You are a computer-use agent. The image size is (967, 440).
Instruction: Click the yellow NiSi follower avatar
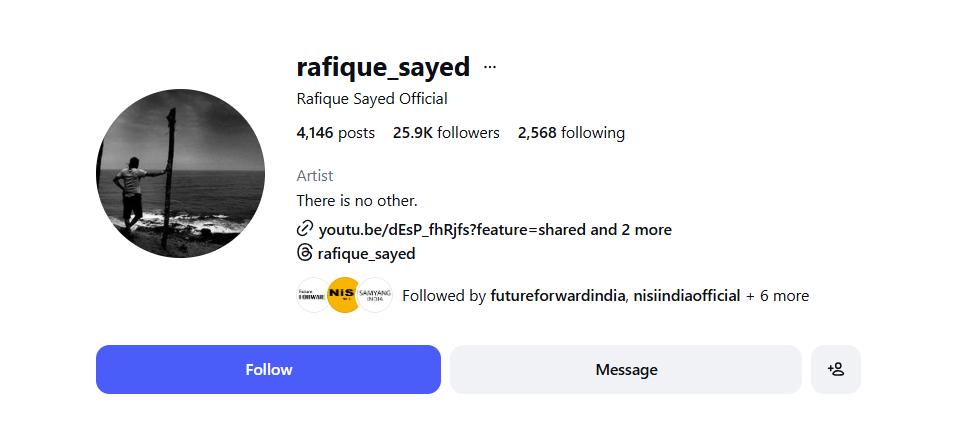coord(344,295)
